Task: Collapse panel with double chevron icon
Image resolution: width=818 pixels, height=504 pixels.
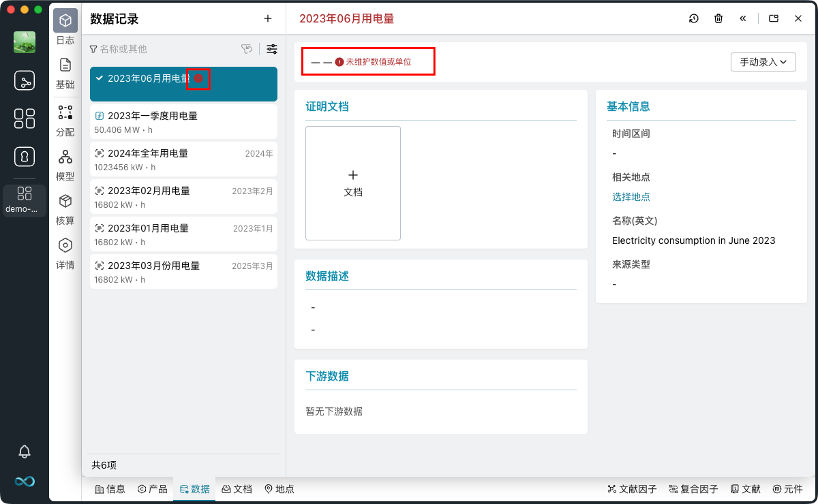Action: (743, 18)
